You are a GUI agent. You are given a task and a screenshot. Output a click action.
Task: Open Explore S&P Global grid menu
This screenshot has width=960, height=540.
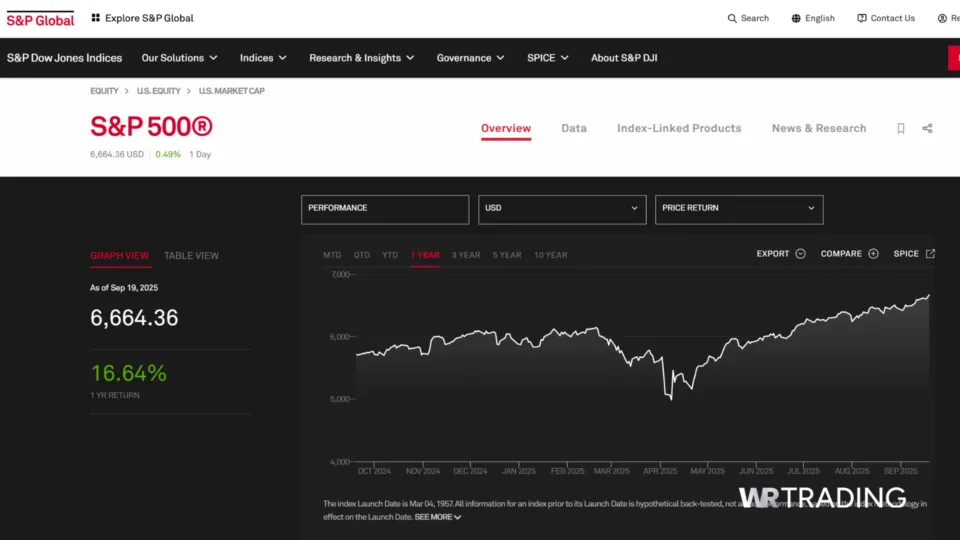click(x=96, y=18)
